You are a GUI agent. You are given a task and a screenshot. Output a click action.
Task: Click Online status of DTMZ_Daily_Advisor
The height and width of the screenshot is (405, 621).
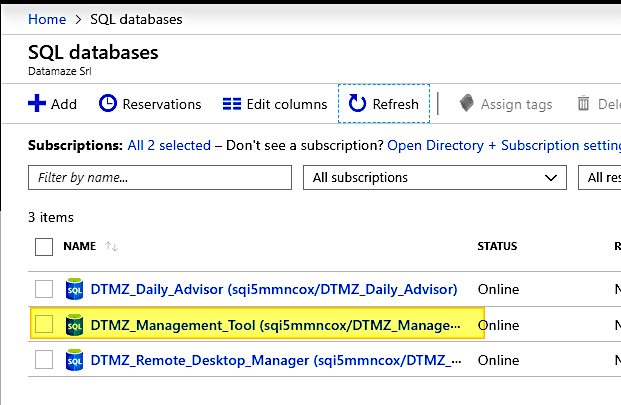click(498, 289)
